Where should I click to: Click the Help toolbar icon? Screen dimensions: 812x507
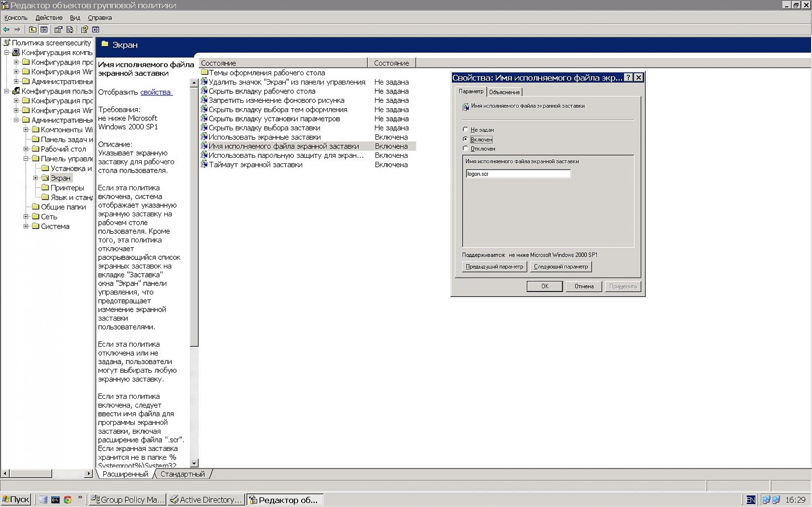[85, 30]
